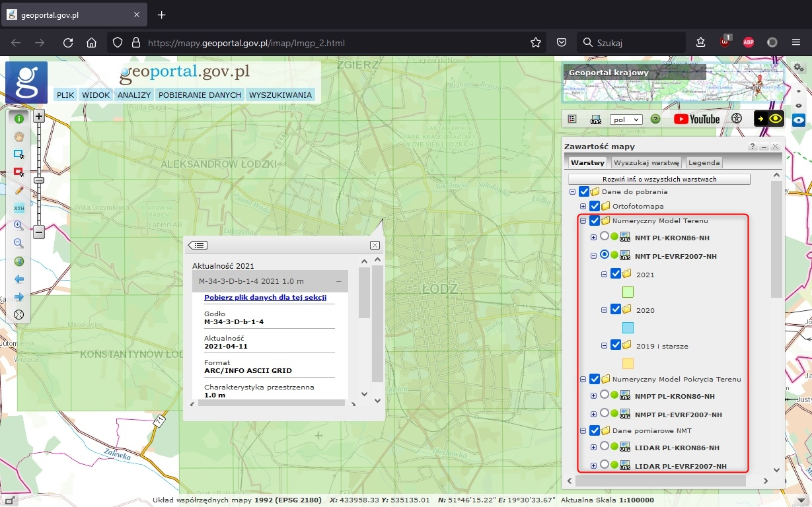The image size is (812, 507).
Task: Toggle the 2020 layer checkbox
Action: (616, 309)
